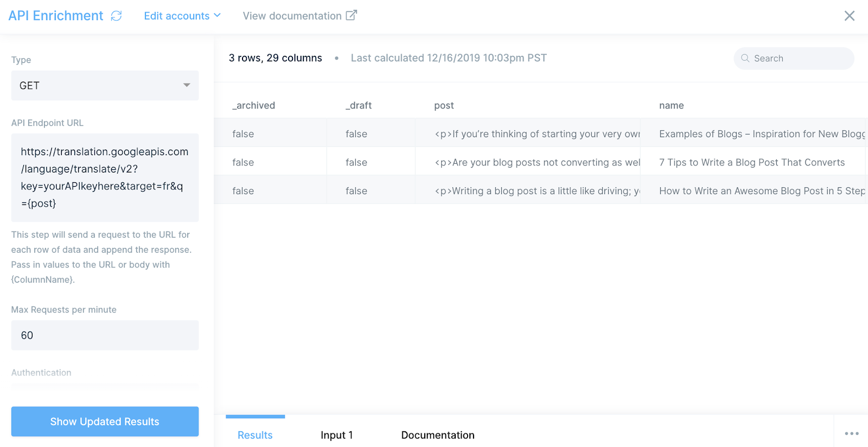Select the 'How to Write an Awesome Blog Post' cell

(x=754, y=190)
